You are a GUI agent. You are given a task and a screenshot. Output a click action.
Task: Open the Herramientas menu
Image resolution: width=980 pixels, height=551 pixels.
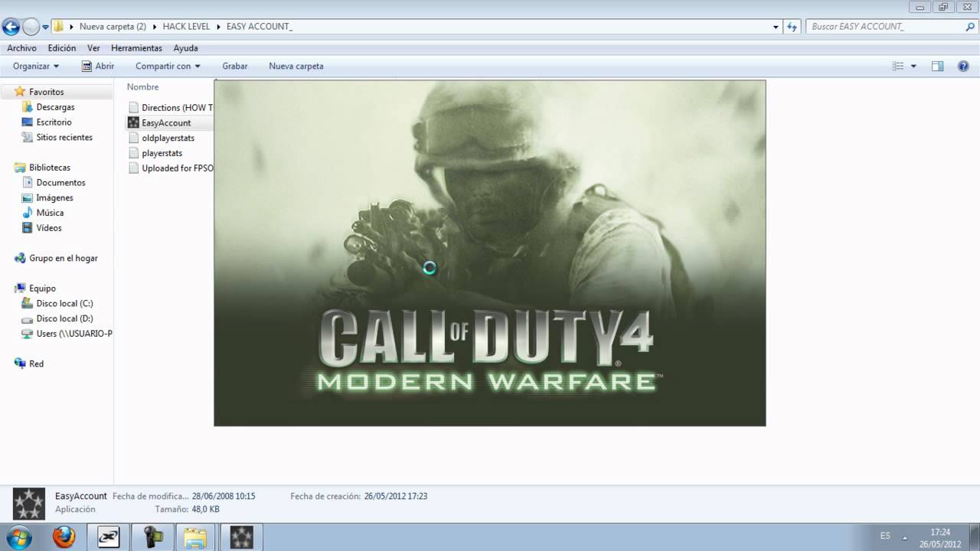point(136,48)
